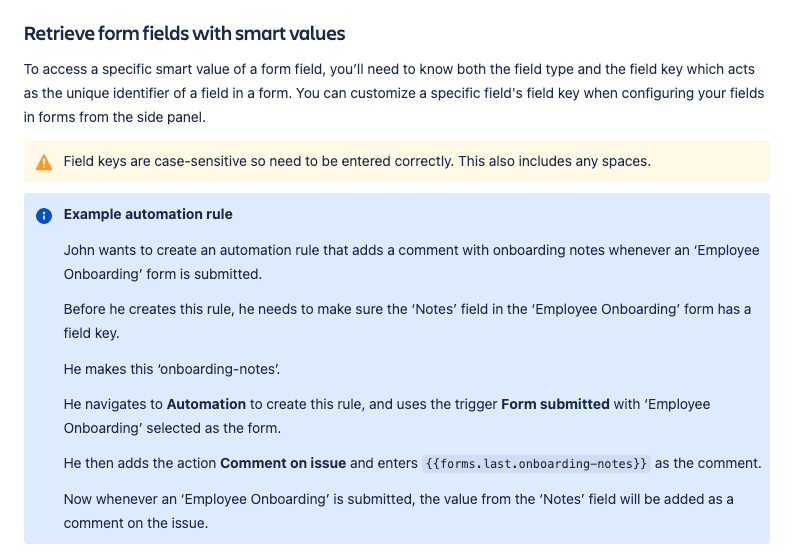
Task: Click the text 'Onboarding' form is submitted.
Action: (163, 274)
